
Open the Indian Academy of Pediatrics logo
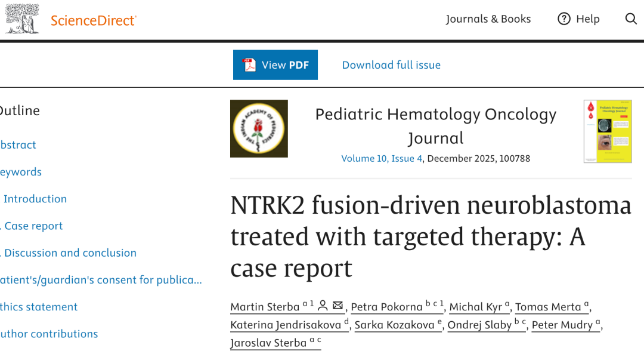pyautogui.click(x=259, y=129)
